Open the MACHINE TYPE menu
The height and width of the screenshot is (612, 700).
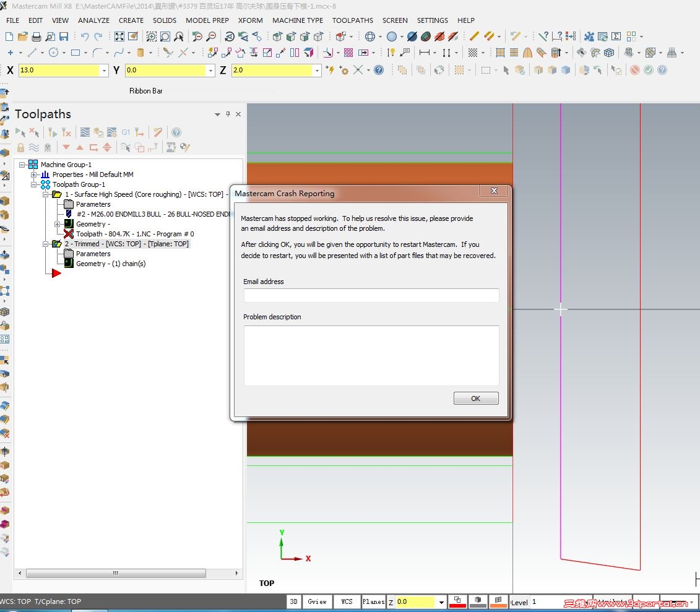(x=298, y=20)
